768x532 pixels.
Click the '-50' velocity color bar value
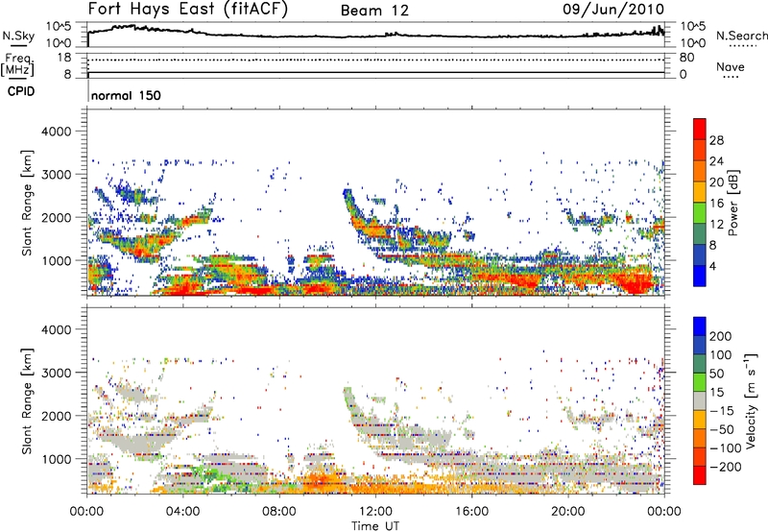[x=721, y=429]
